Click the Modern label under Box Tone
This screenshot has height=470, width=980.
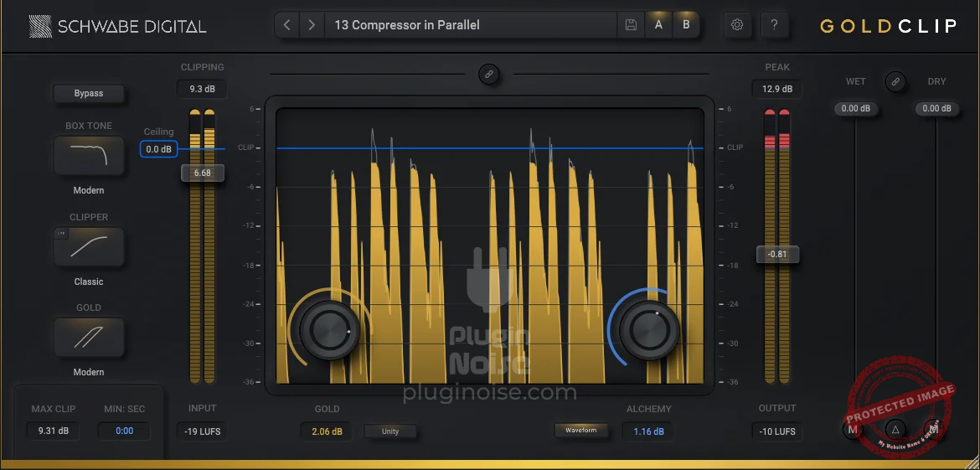coord(89,190)
